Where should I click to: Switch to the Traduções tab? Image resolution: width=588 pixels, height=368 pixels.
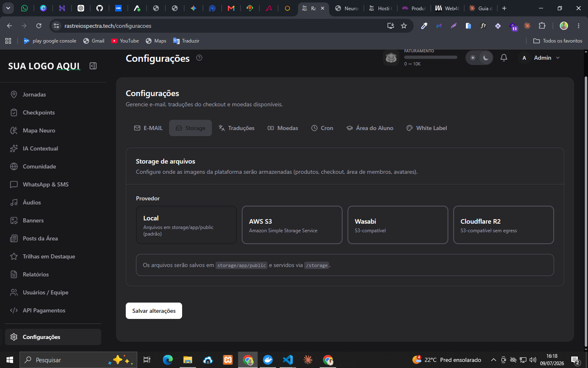(236, 128)
